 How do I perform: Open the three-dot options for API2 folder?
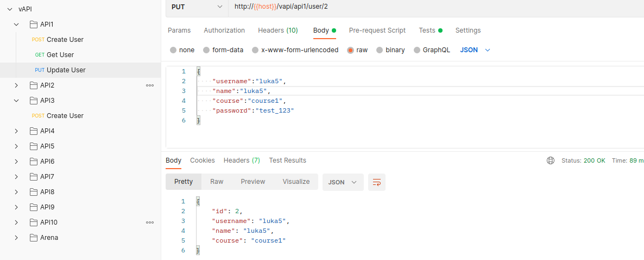[150, 85]
